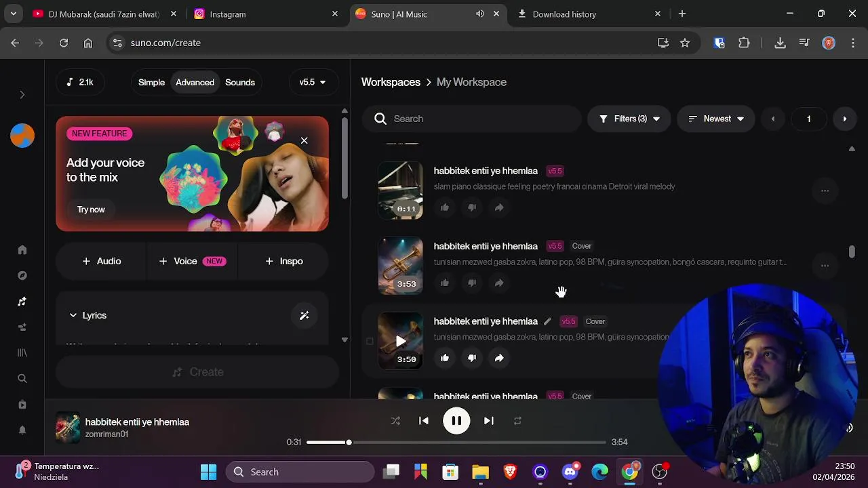Screen dimensions: 868x488
Task: Open browser Downloads toolbar icon
Action: tap(780, 43)
